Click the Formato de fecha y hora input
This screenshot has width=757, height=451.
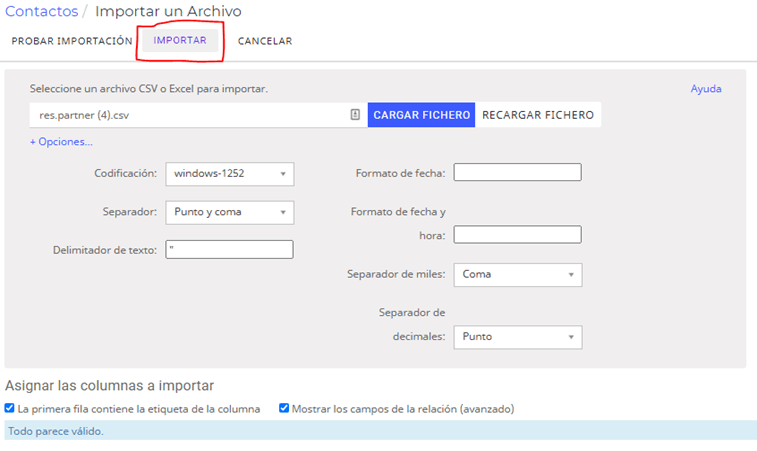click(518, 235)
